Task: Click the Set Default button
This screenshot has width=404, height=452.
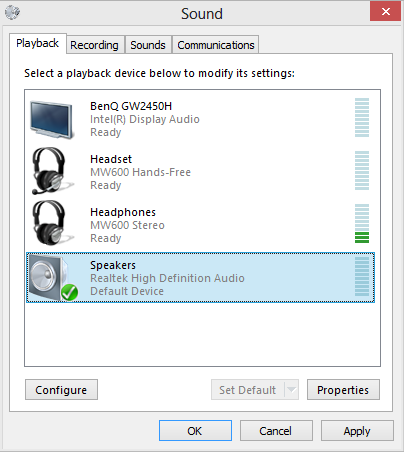Action: point(248,389)
